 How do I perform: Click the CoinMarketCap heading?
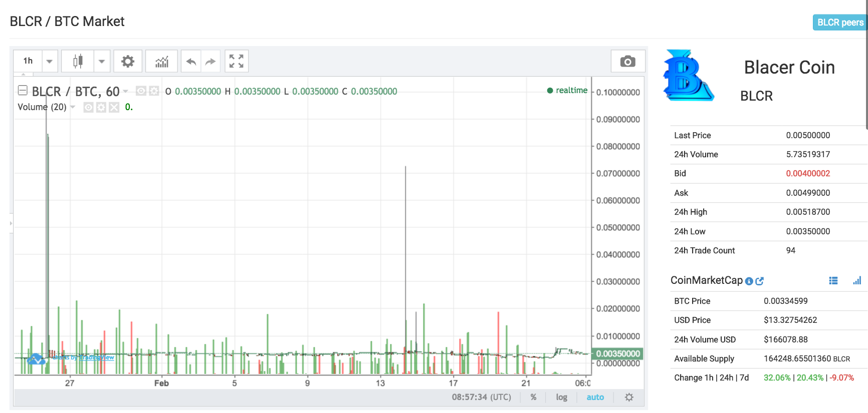coord(707,280)
